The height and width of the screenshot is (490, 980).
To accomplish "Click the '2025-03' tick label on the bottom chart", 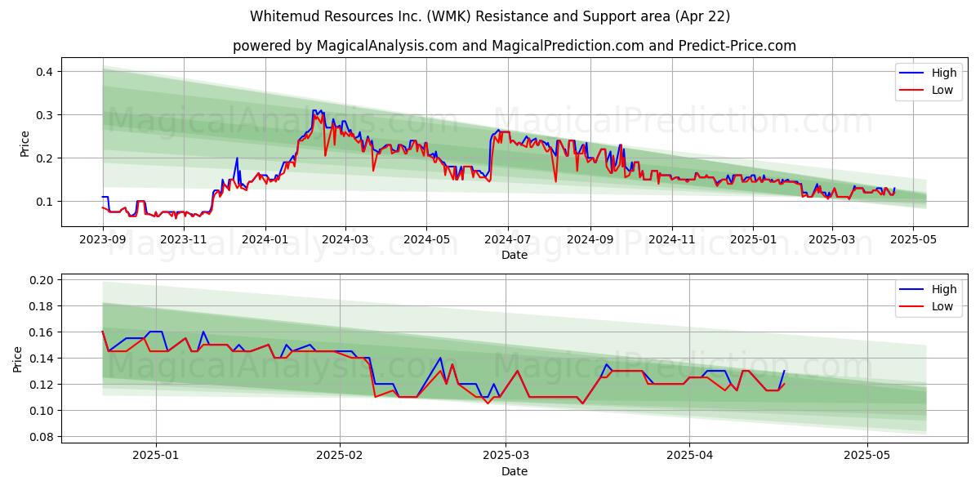I will [x=506, y=457].
